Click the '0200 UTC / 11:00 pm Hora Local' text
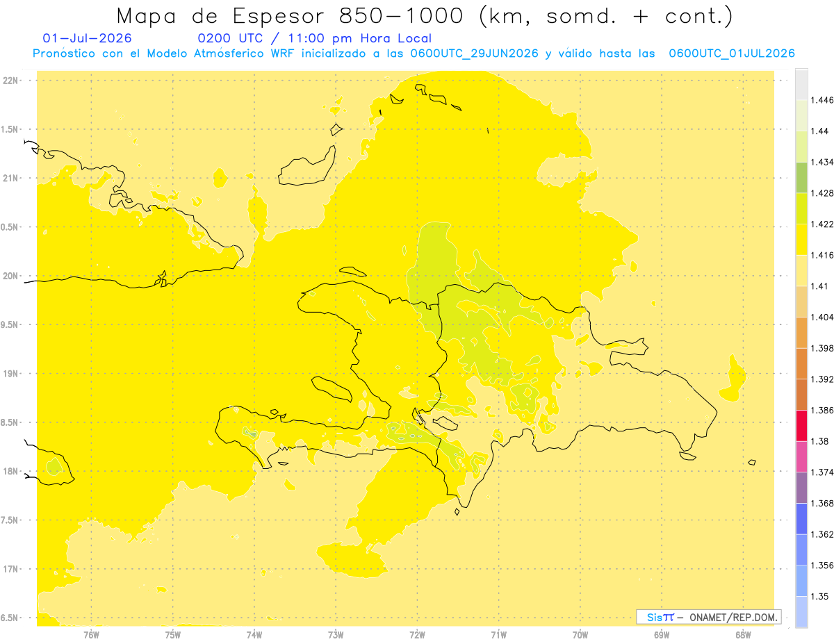Screen dimensions: 834x644 pos(314,38)
